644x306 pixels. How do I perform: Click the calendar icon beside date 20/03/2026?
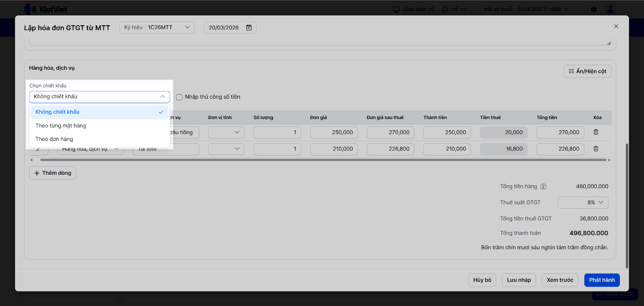[x=249, y=28]
